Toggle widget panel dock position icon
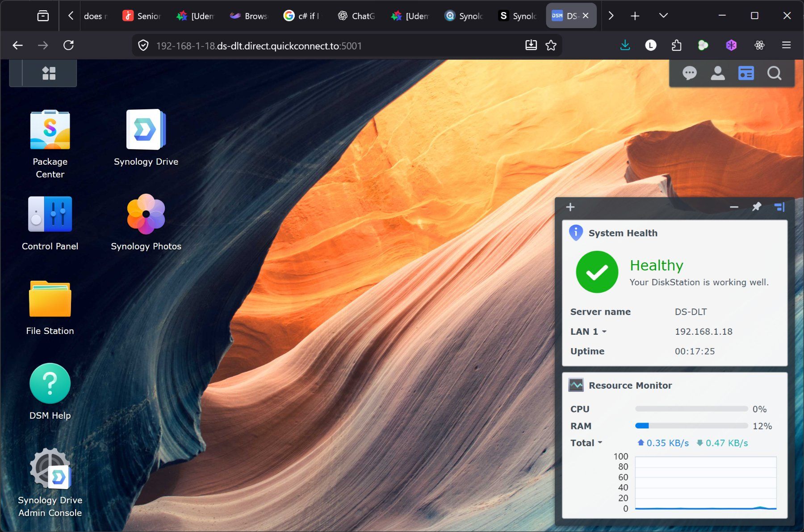Screen dimensions: 804x532 (x=779, y=207)
